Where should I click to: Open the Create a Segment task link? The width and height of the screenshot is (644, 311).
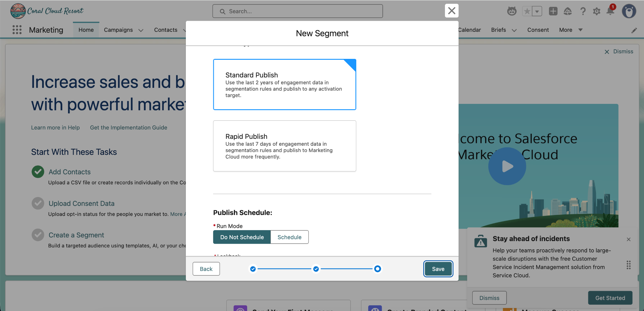[x=76, y=235]
